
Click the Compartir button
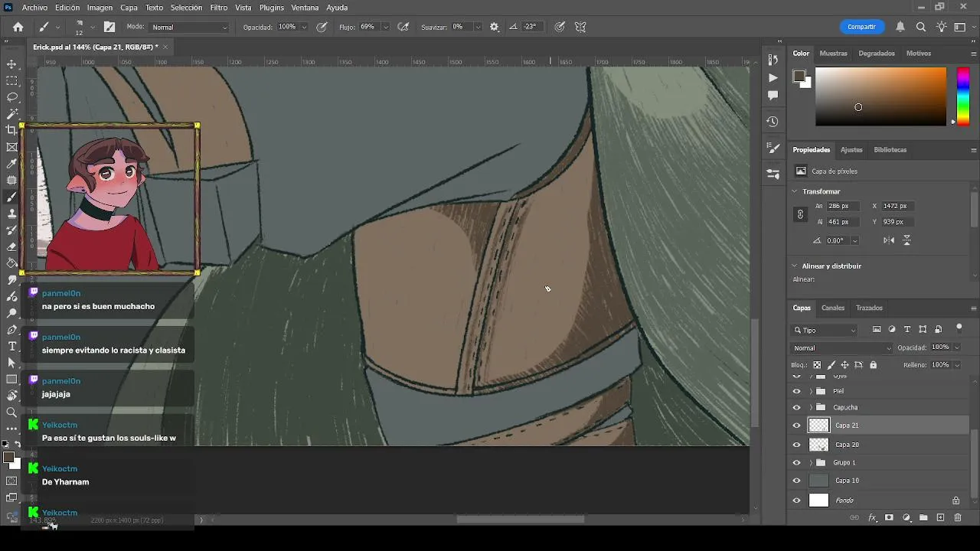[861, 27]
